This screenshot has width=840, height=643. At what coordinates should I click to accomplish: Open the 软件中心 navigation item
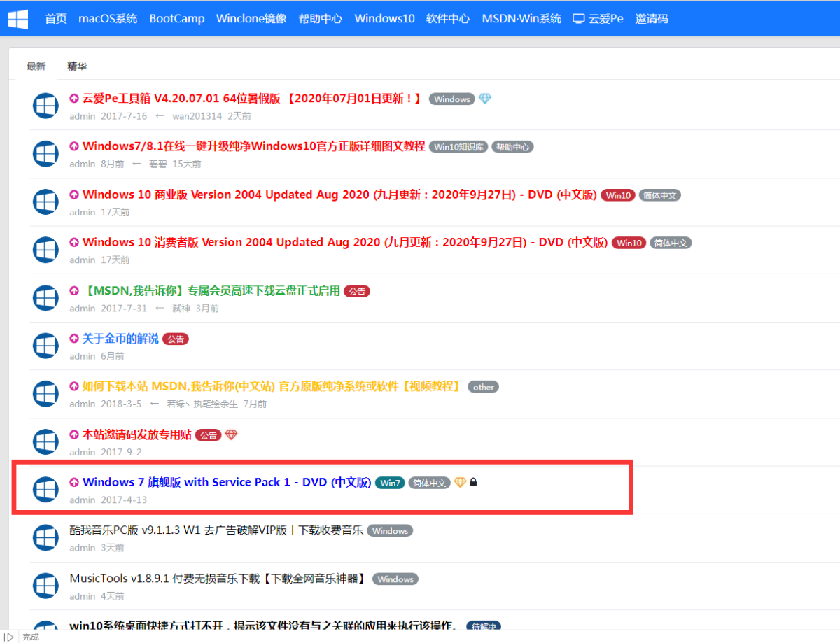[x=448, y=19]
